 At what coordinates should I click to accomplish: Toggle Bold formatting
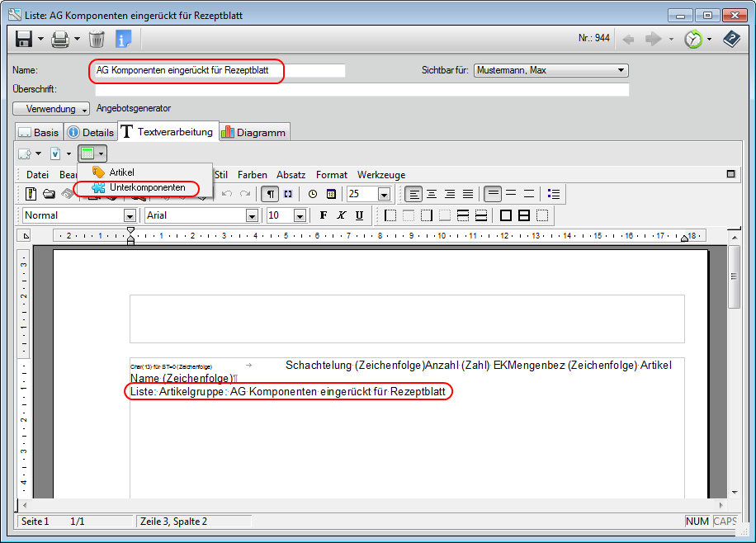click(x=323, y=215)
